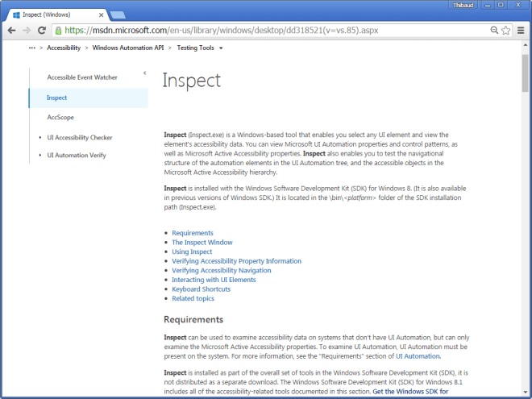Reload the page with the refresh icon
Viewport: 532px width, 399px height.
pos(44,31)
